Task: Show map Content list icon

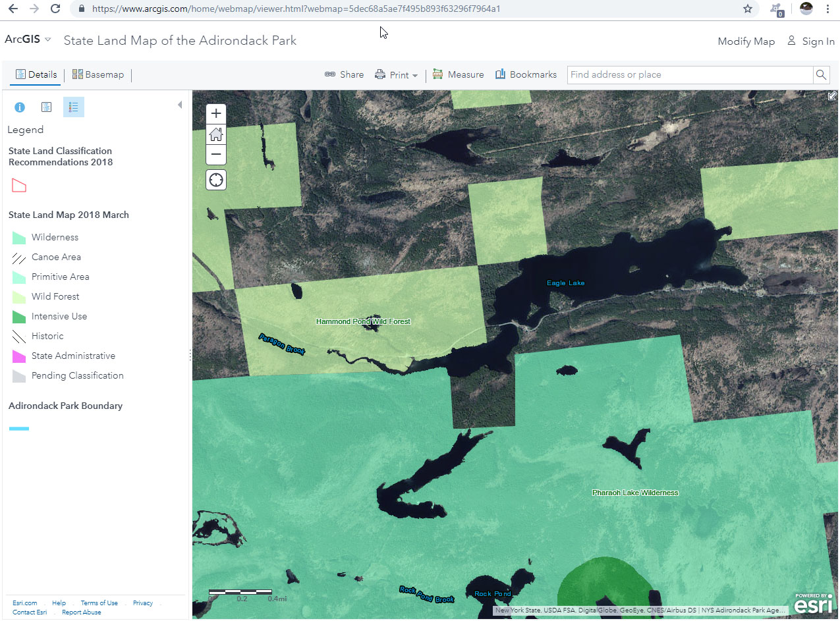Action: click(x=47, y=107)
